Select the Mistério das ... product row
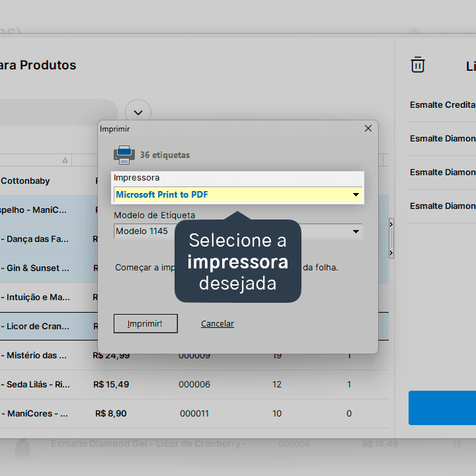 point(194,356)
